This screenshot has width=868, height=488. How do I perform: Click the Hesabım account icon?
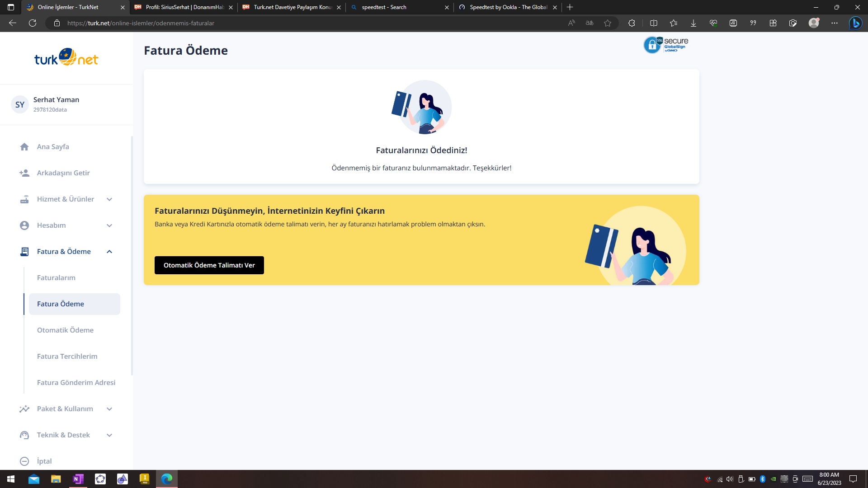24,225
